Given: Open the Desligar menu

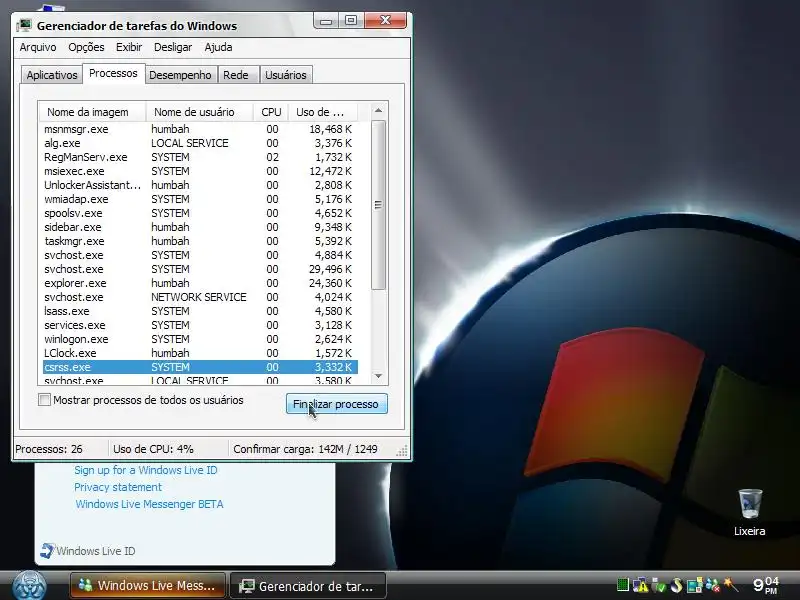Looking at the screenshot, I should tap(173, 47).
